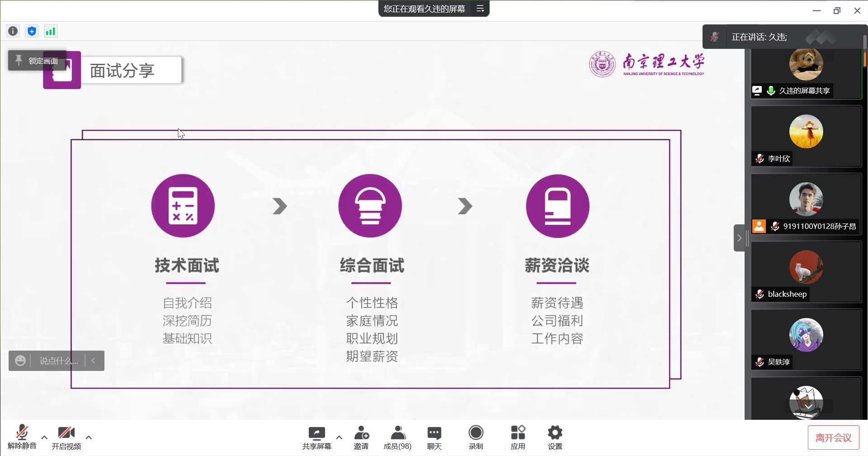Collapse the participant video side panel
Image resolution: width=868 pixels, height=456 pixels.
pyautogui.click(x=739, y=238)
